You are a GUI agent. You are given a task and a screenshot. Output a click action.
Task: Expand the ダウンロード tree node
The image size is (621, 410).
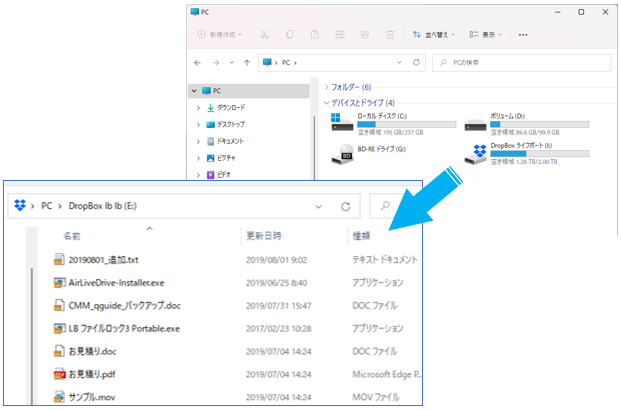[x=198, y=108]
